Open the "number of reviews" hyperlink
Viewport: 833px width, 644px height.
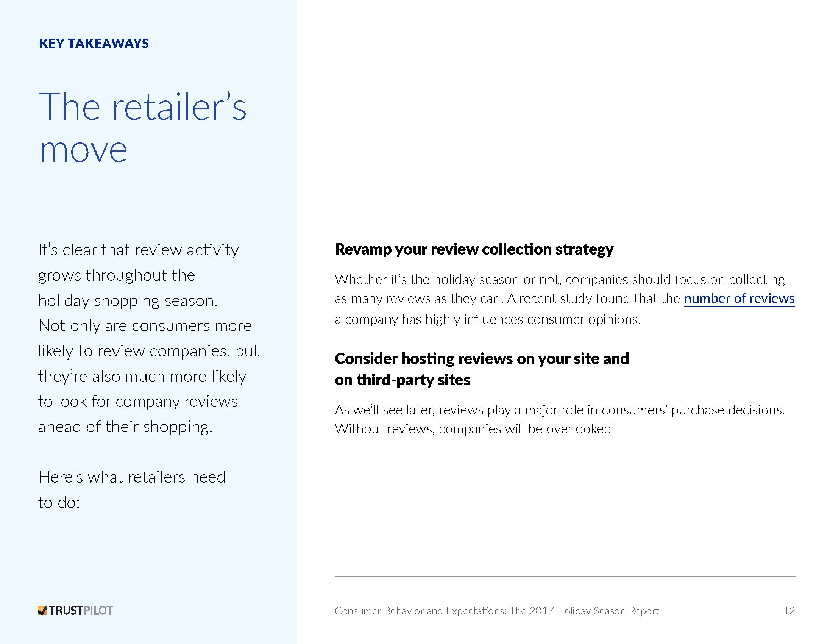(739, 299)
